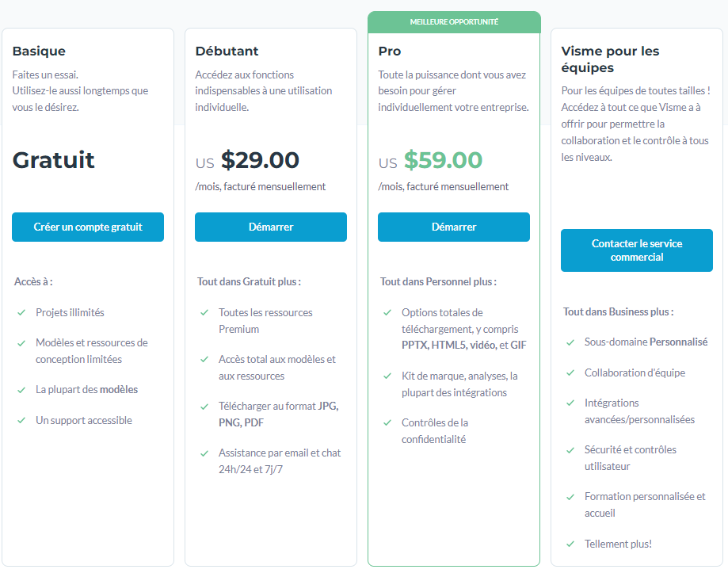Click checkmark beside Collaboration d'équipe
The width and height of the screenshot is (728, 573).
570,372
